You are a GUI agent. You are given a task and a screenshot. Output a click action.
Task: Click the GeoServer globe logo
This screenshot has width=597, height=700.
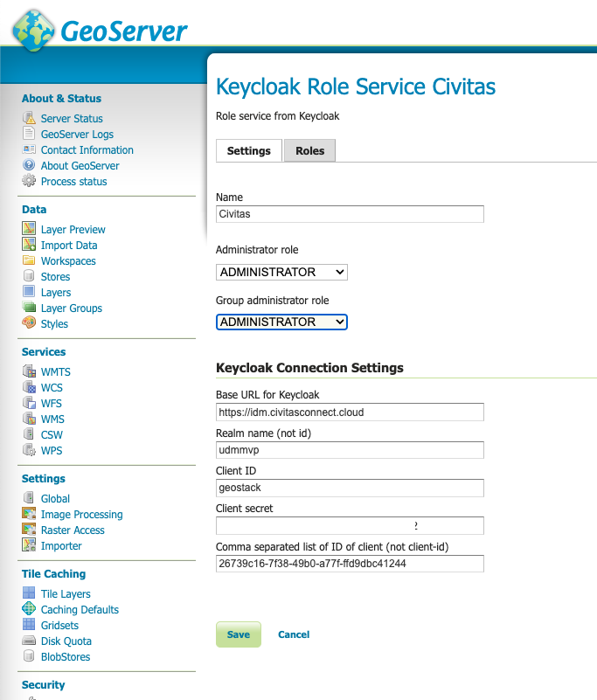pos(33,31)
